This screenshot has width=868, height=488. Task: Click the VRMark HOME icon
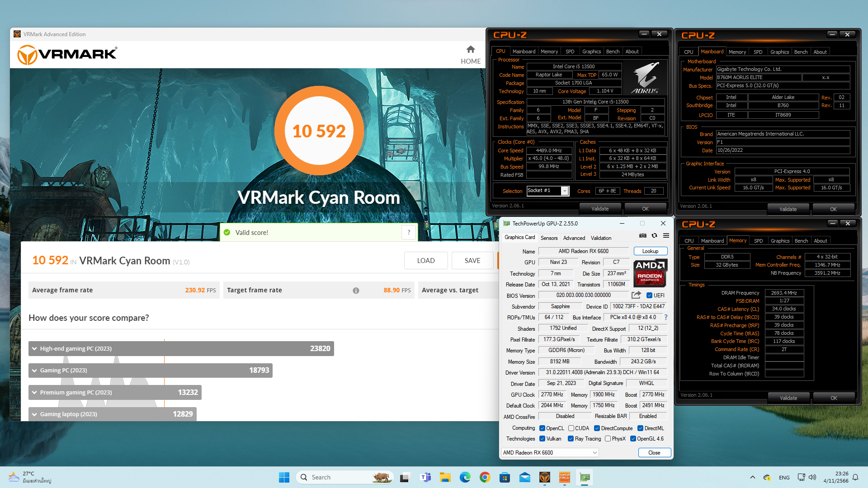tap(471, 49)
